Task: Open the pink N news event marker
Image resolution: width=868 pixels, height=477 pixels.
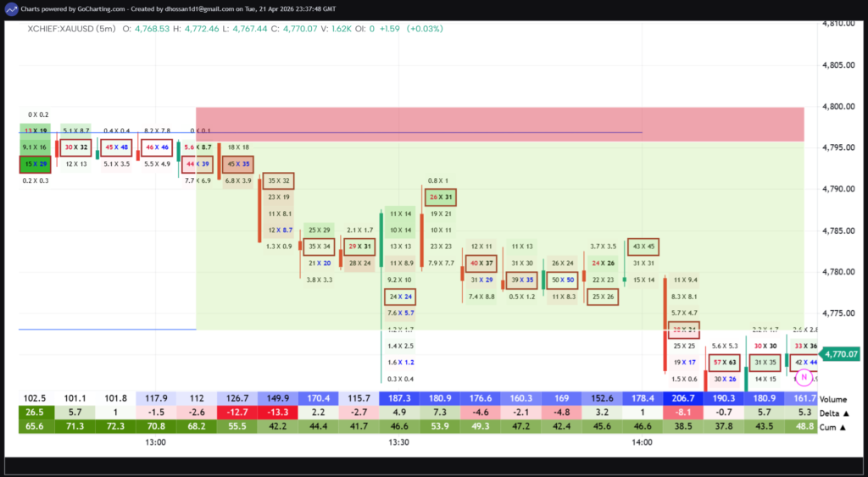Action: 804,377
